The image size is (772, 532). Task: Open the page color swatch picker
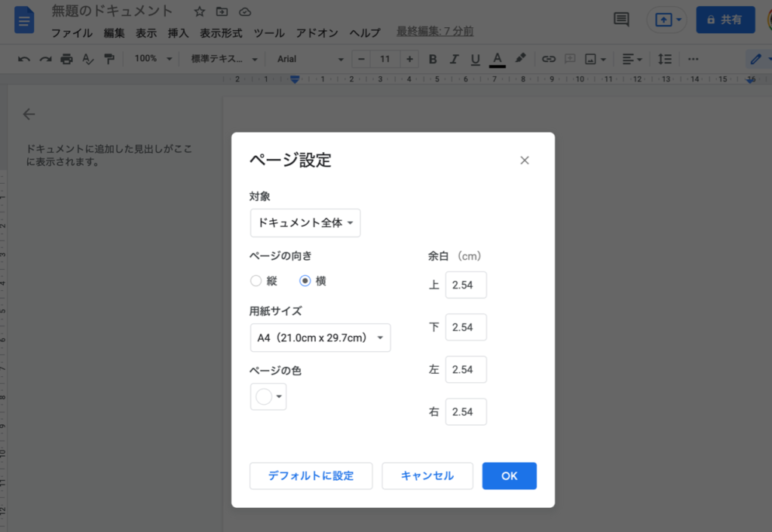coord(268,396)
